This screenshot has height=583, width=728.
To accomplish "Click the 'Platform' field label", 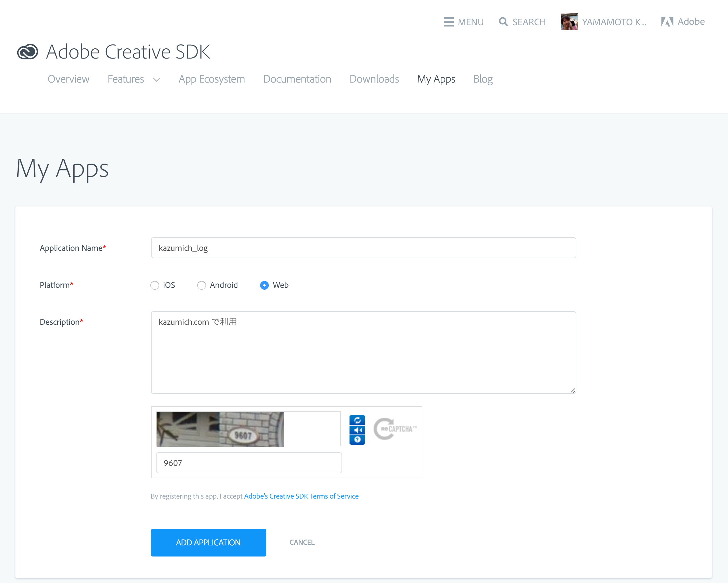I will [56, 285].
